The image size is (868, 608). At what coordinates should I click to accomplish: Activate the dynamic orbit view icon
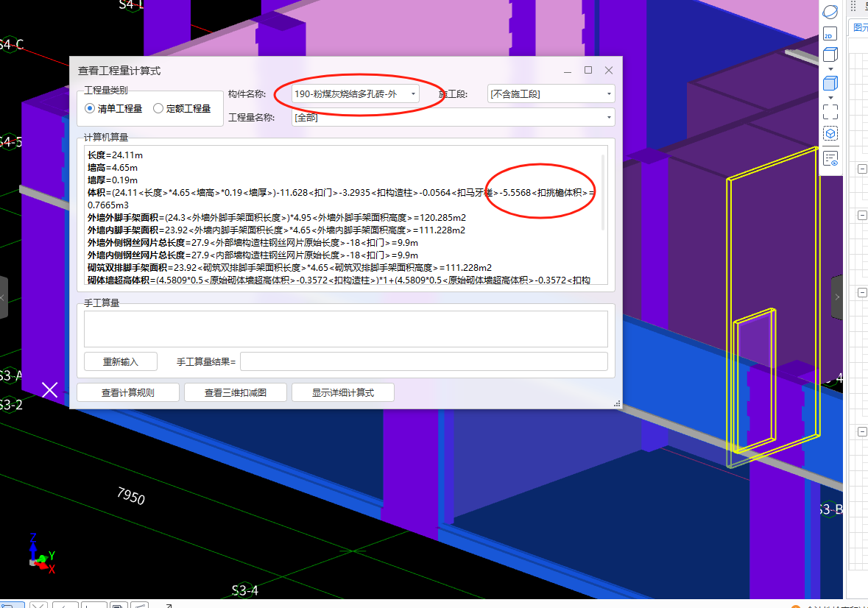point(830,12)
